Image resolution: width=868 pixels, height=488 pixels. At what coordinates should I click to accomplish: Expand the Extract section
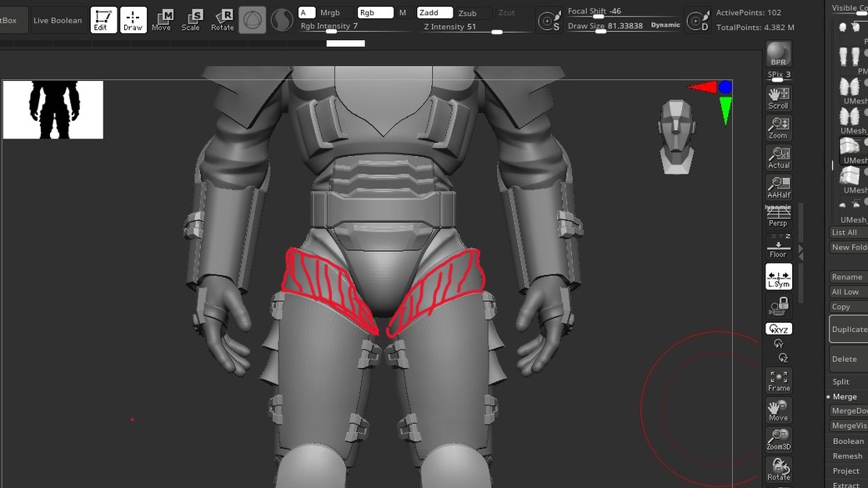point(845,485)
